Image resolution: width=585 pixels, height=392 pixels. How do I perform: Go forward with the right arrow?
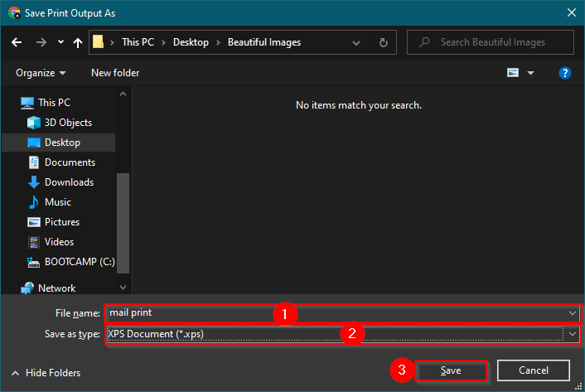tap(41, 42)
